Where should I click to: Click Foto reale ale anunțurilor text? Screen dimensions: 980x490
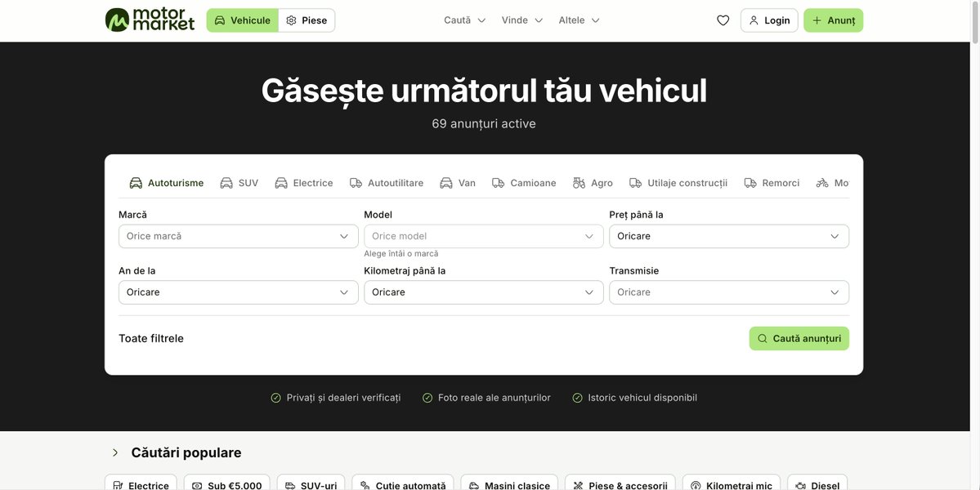pyautogui.click(x=494, y=398)
